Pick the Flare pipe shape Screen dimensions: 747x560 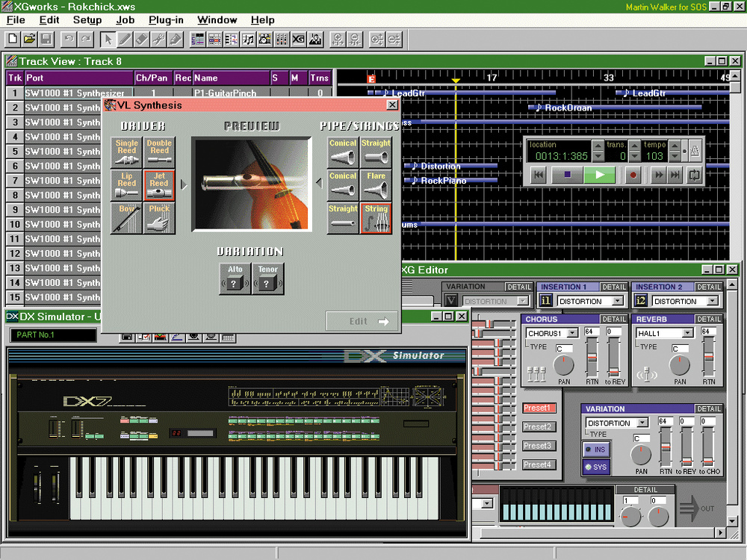[376, 185]
